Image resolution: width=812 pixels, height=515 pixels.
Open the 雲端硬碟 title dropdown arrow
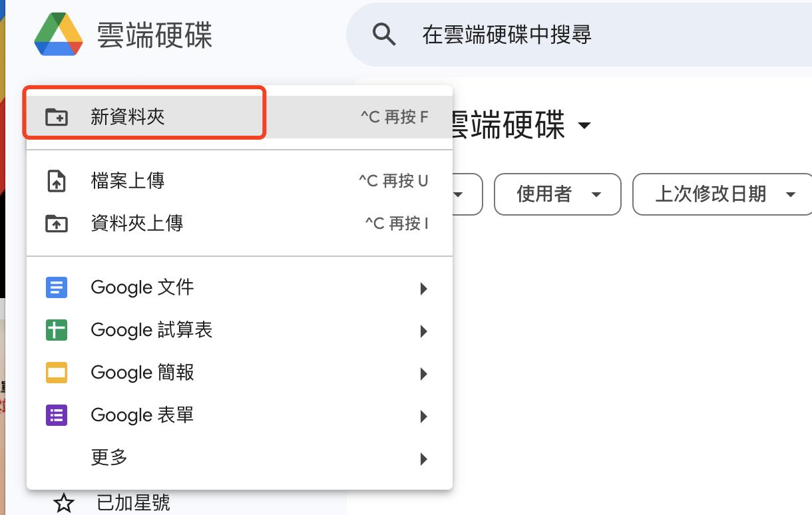[x=584, y=126]
